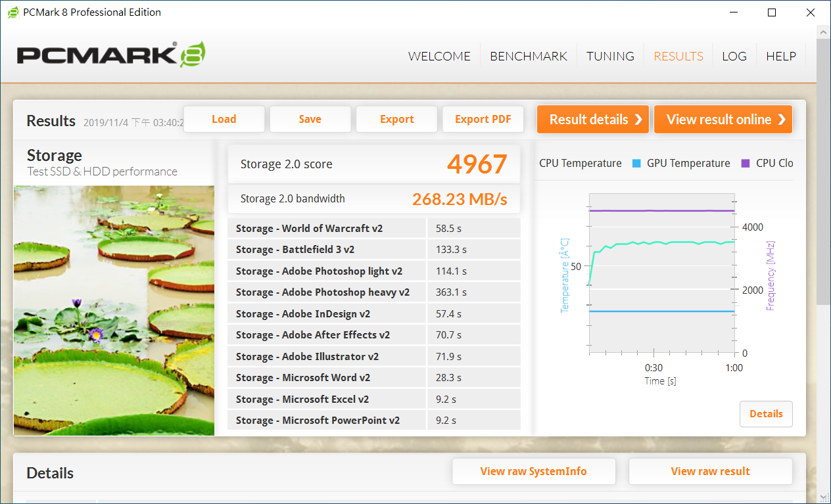This screenshot has height=504, width=831.
Task: Click View raw SystemInfo button
Action: (534, 471)
